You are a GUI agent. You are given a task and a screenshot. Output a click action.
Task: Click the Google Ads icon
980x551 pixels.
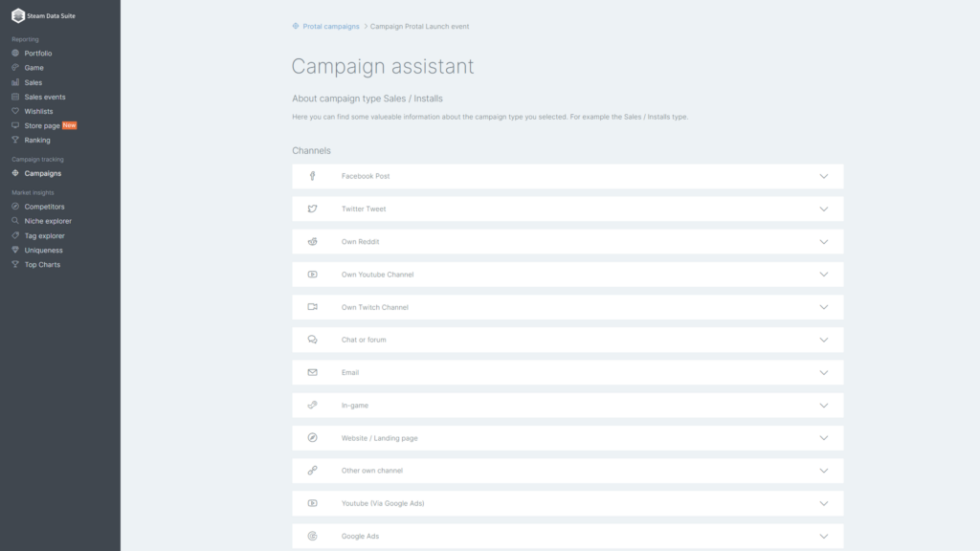click(x=313, y=536)
